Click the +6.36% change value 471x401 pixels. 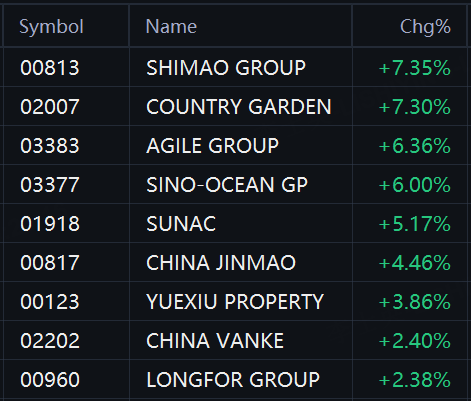click(415, 146)
